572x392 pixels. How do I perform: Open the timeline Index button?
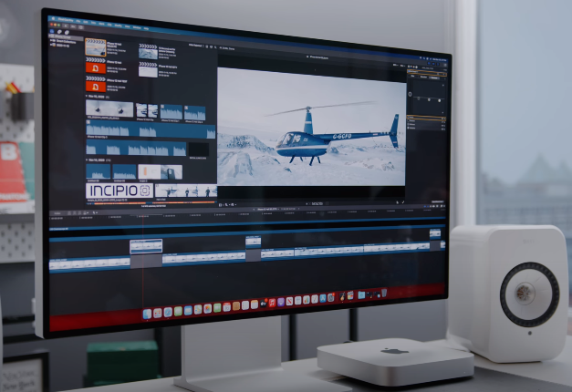pyautogui.click(x=57, y=213)
